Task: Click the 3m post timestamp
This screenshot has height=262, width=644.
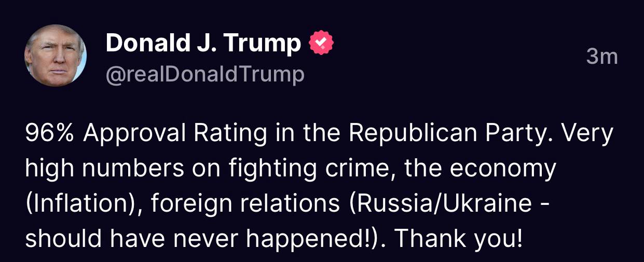Action: [x=602, y=57]
